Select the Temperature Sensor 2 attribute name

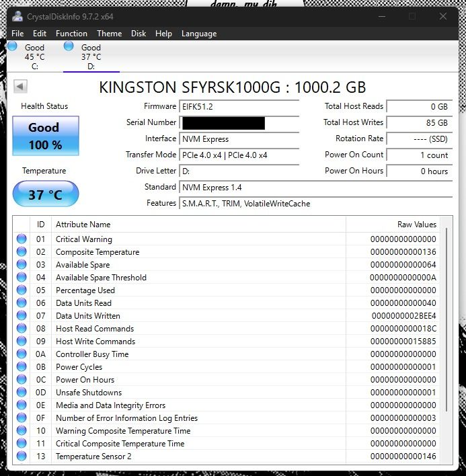click(x=93, y=457)
